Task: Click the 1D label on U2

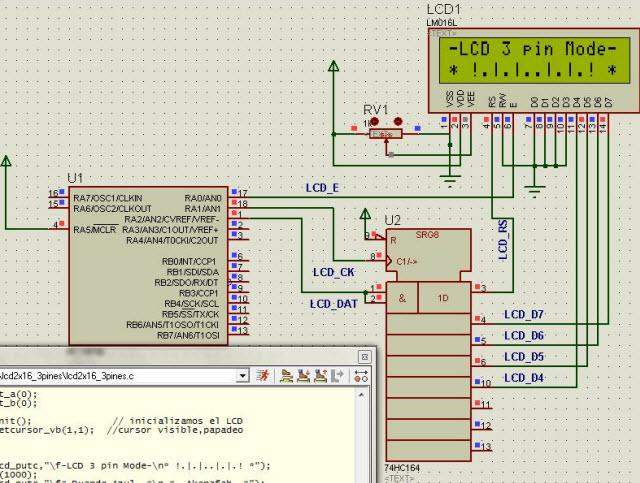Action: pos(443,298)
